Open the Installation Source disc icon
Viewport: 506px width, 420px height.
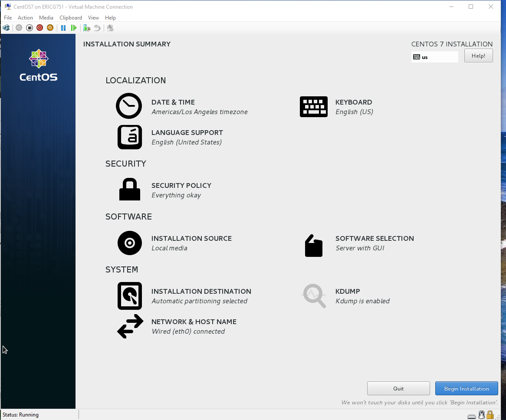[130, 243]
